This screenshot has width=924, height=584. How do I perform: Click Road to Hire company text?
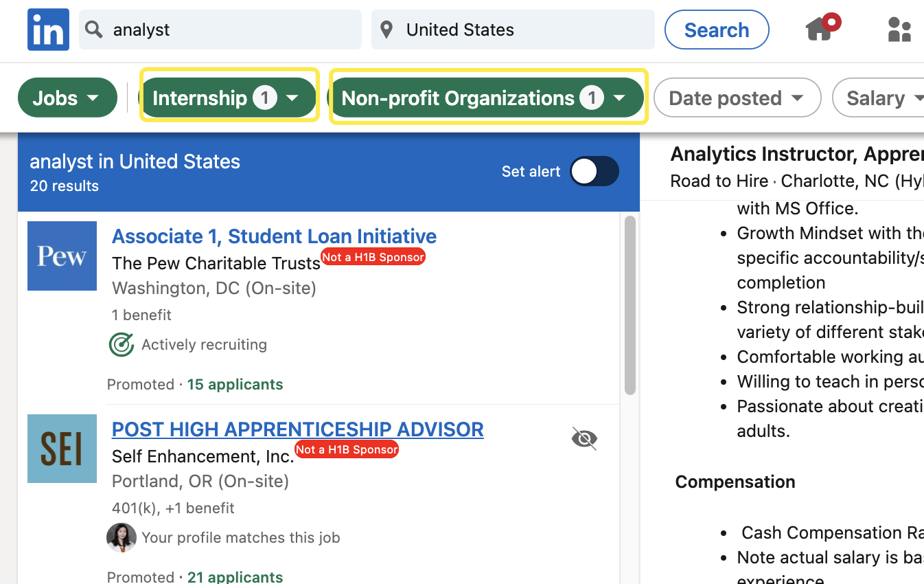(x=719, y=181)
